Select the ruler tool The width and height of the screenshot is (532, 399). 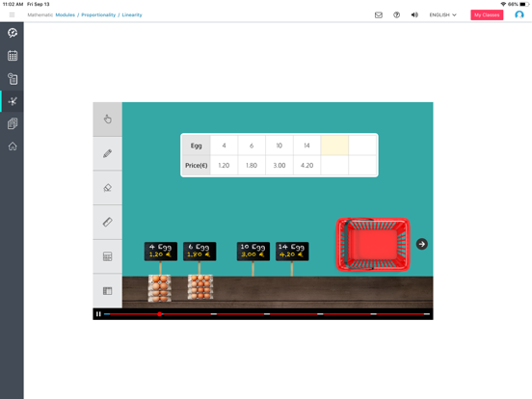(108, 222)
